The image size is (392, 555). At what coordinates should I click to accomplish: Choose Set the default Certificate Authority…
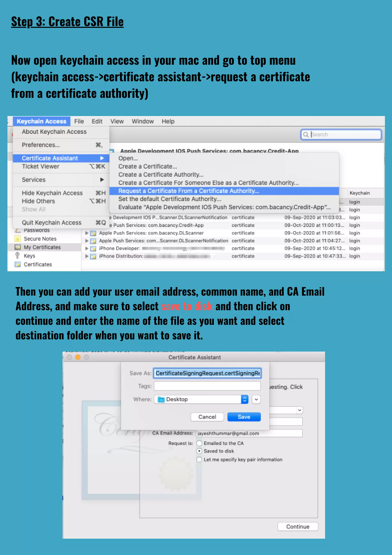tap(224, 199)
